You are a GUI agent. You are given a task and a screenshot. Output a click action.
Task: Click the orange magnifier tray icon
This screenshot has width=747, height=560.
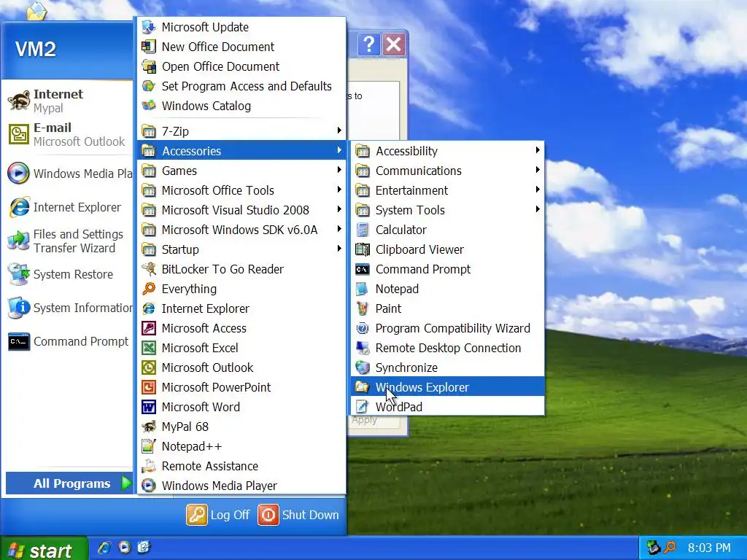(x=670, y=548)
